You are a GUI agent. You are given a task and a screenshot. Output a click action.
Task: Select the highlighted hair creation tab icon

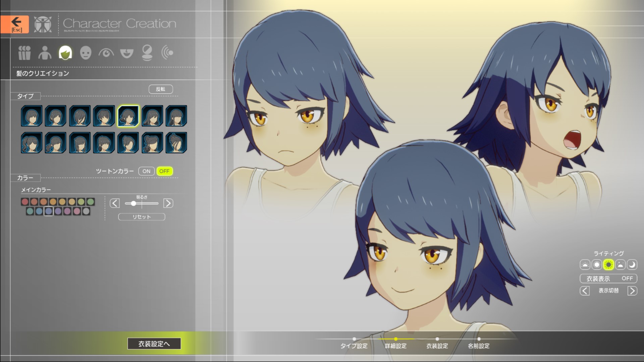65,53
